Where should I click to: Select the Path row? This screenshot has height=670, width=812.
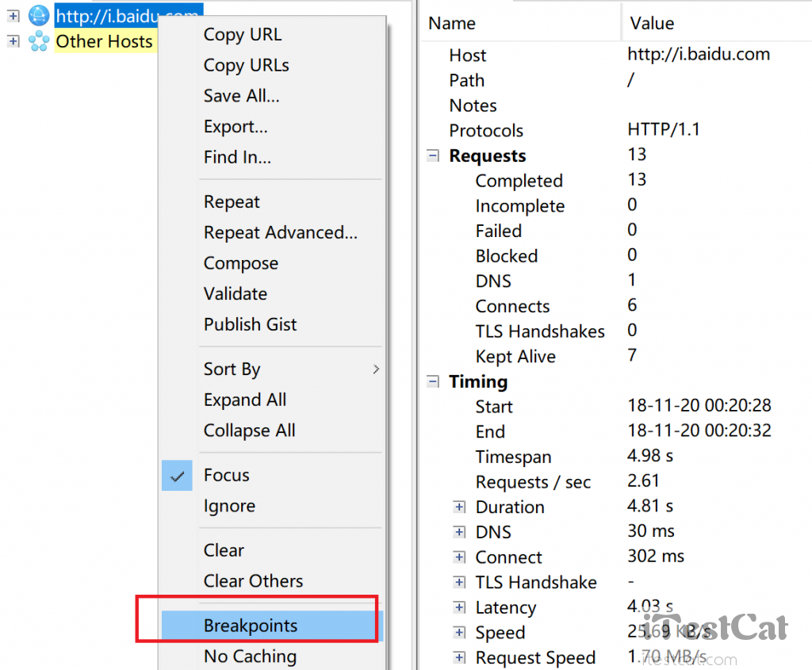616,80
